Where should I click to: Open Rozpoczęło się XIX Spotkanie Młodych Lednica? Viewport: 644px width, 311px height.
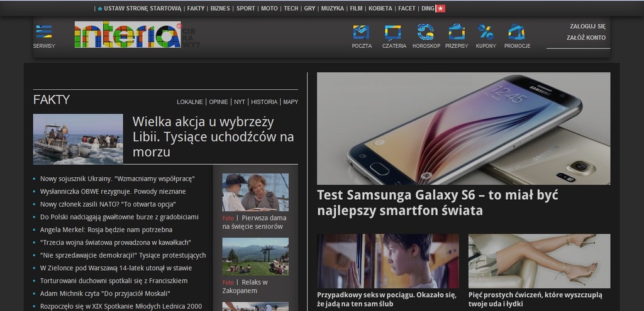121,306
